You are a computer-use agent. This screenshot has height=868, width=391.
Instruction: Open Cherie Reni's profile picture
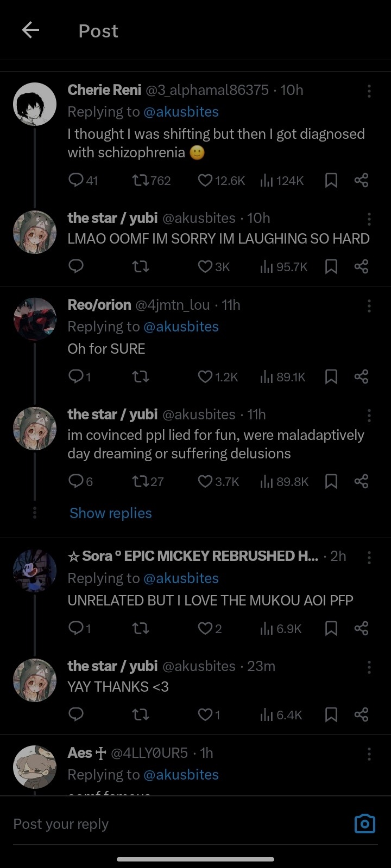pyautogui.click(x=35, y=104)
